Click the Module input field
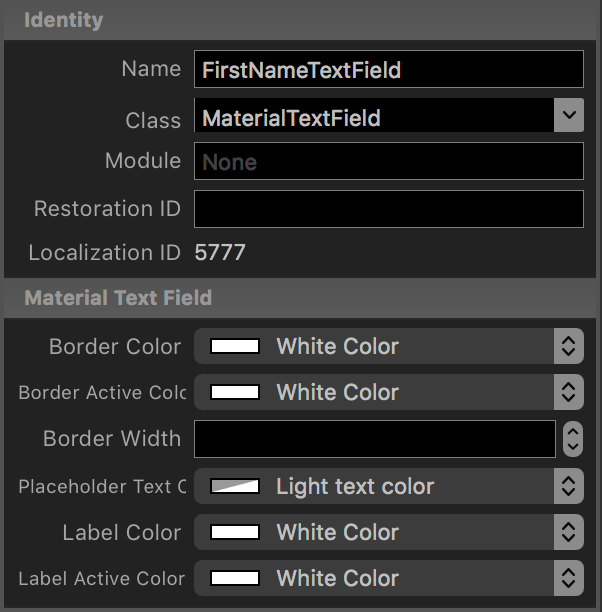The height and width of the screenshot is (612, 602). [x=388, y=162]
